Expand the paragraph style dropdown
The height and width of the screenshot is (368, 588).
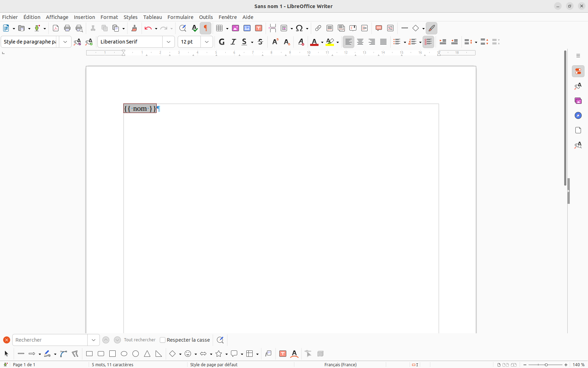click(x=65, y=42)
